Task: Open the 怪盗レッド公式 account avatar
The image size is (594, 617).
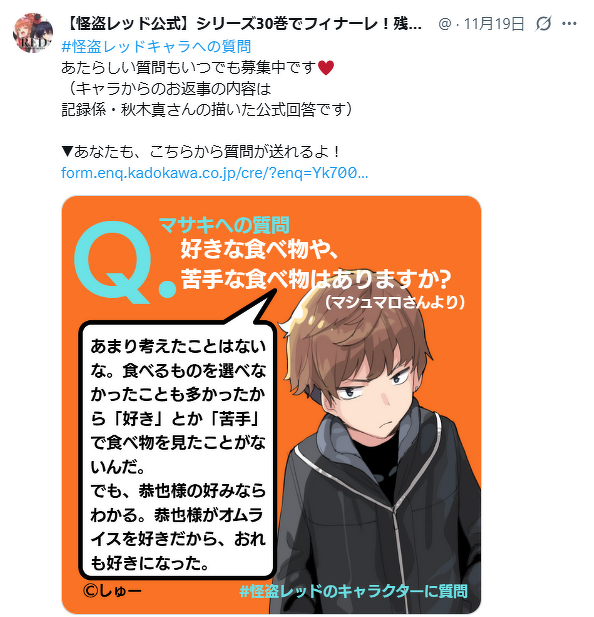Action: point(33,32)
